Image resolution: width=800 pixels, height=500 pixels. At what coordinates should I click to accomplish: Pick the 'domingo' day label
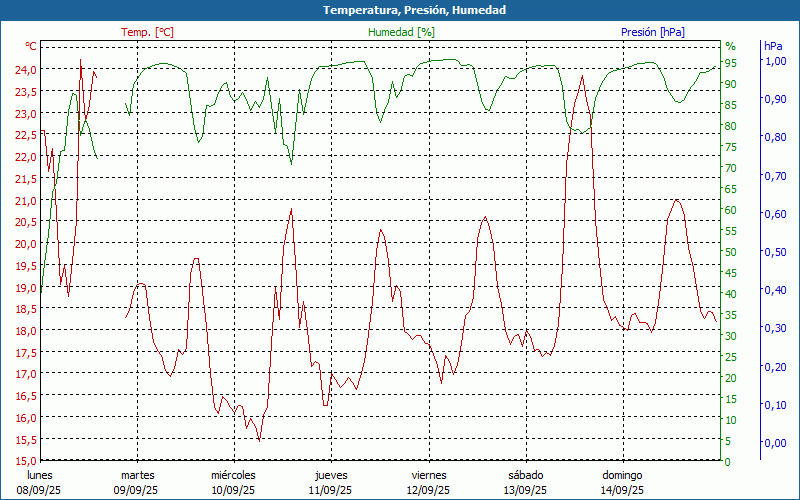(622, 475)
